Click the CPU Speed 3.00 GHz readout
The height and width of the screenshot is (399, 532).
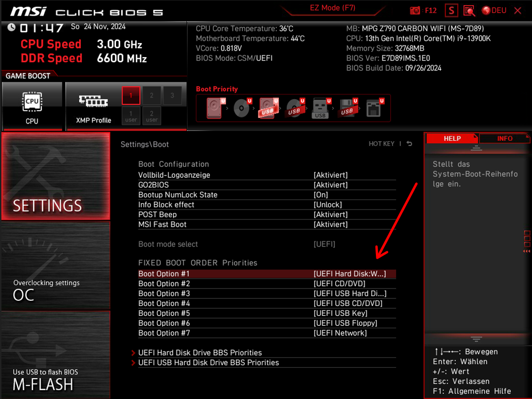pyautogui.click(x=81, y=44)
